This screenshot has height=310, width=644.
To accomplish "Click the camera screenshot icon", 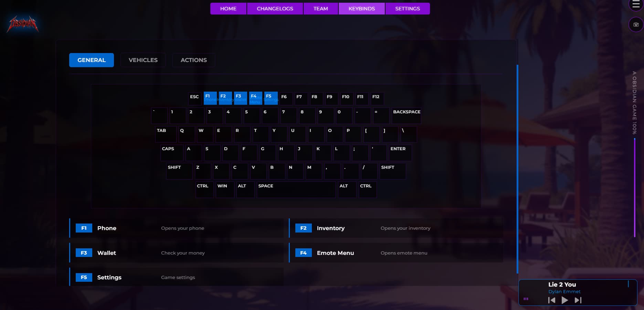I will pyautogui.click(x=636, y=24).
